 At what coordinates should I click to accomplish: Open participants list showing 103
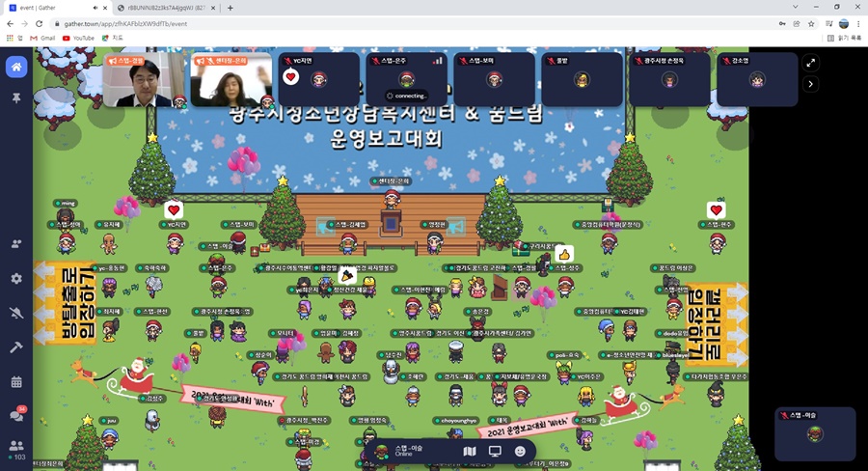[16, 450]
